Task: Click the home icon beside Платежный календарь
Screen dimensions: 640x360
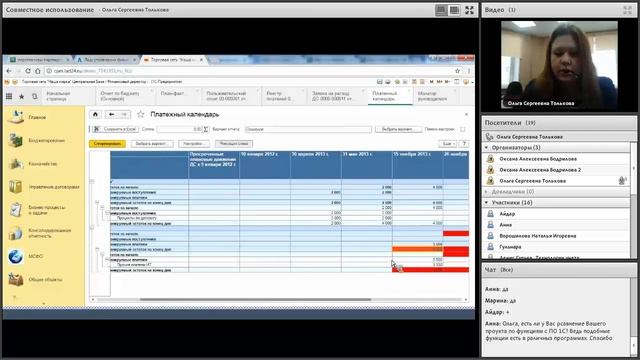Action: coord(95,114)
